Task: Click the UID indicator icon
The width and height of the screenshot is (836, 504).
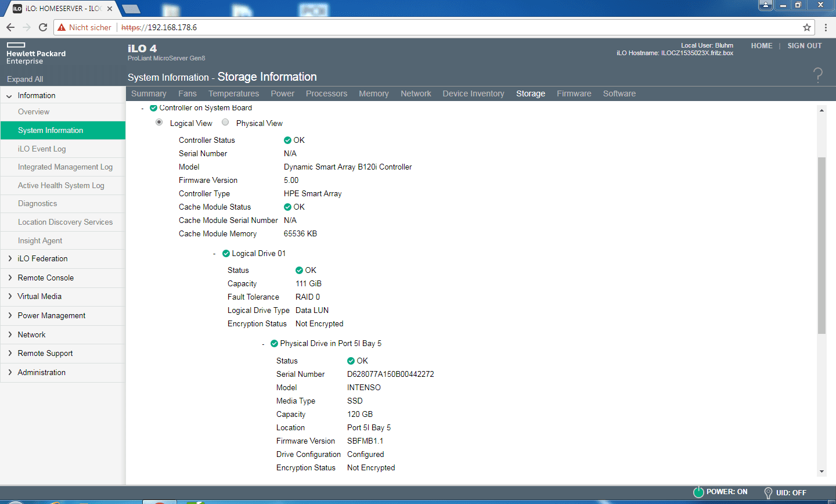Action: 768,493
